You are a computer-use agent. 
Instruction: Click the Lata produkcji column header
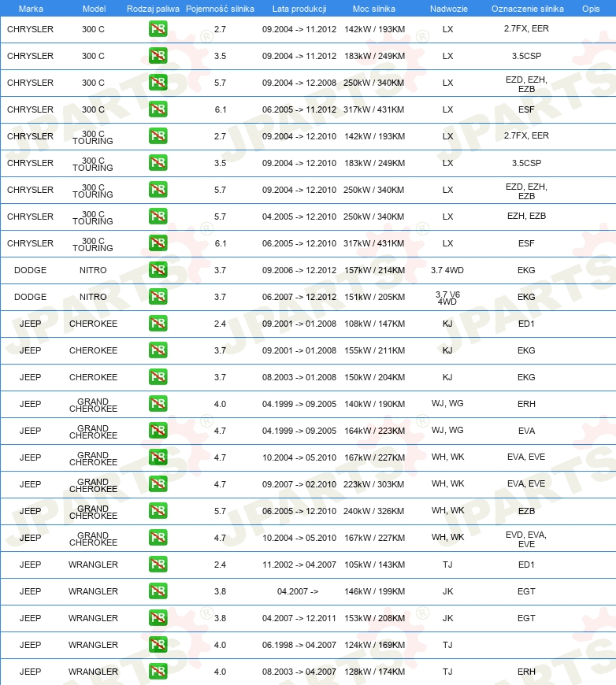tap(299, 9)
